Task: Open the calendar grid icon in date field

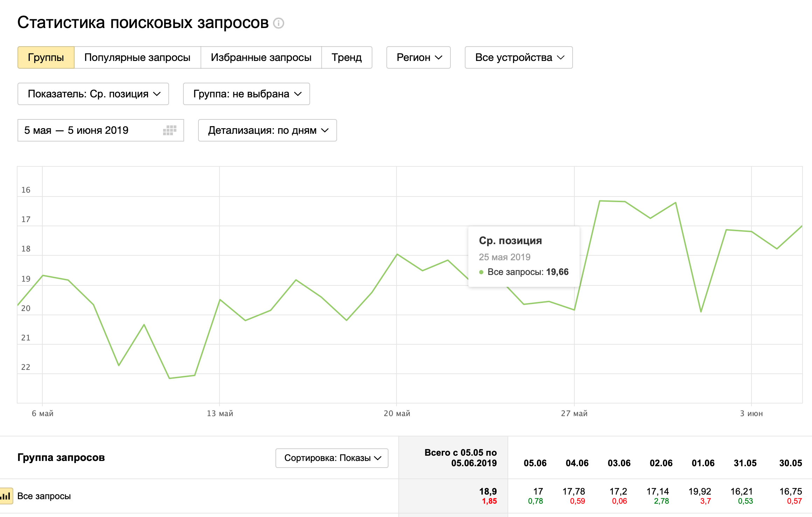Action: [170, 130]
